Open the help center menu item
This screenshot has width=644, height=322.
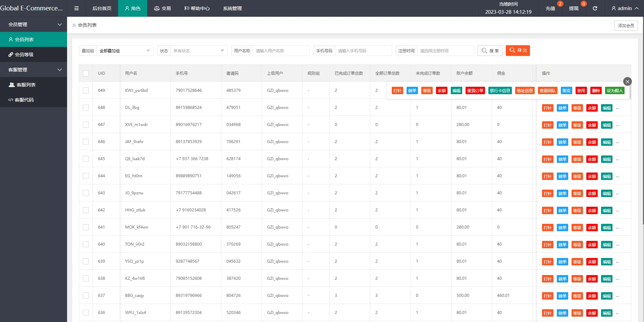[x=197, y=8]
